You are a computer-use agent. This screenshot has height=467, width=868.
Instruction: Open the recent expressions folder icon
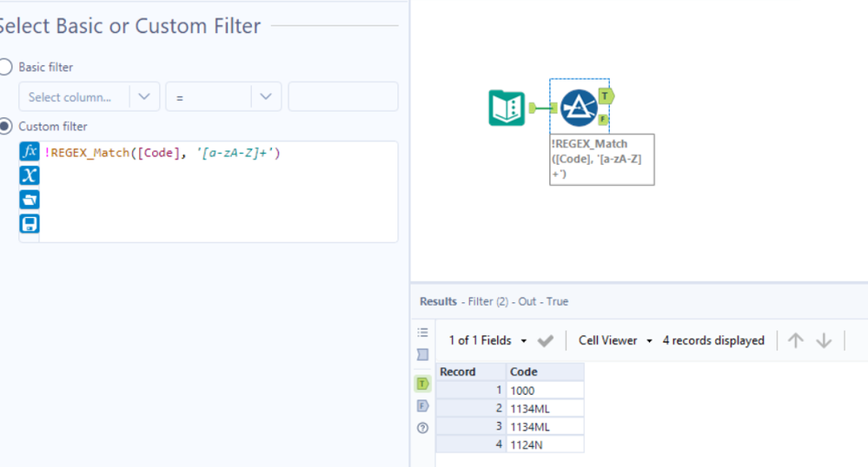(30, 200)
